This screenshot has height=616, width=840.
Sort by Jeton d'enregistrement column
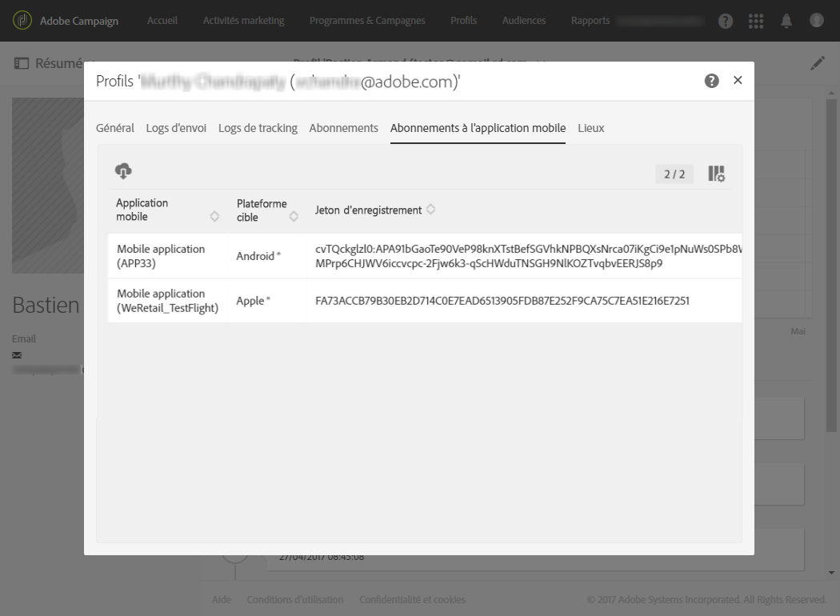(x=430, y=210)
